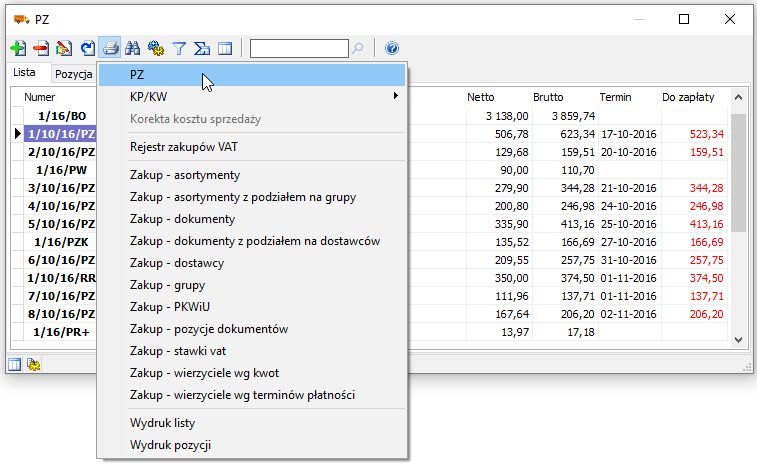Select Zakup - asortymenty menu item

click(x=252, y=175)
